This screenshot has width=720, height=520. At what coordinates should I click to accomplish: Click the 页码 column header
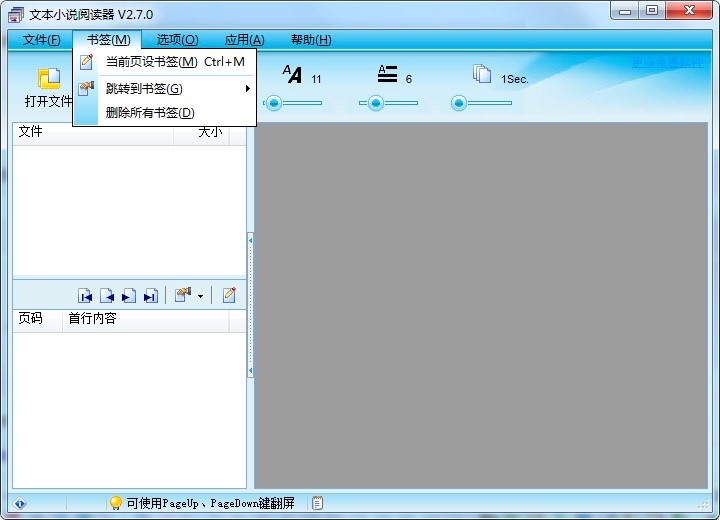coord(38,320)
